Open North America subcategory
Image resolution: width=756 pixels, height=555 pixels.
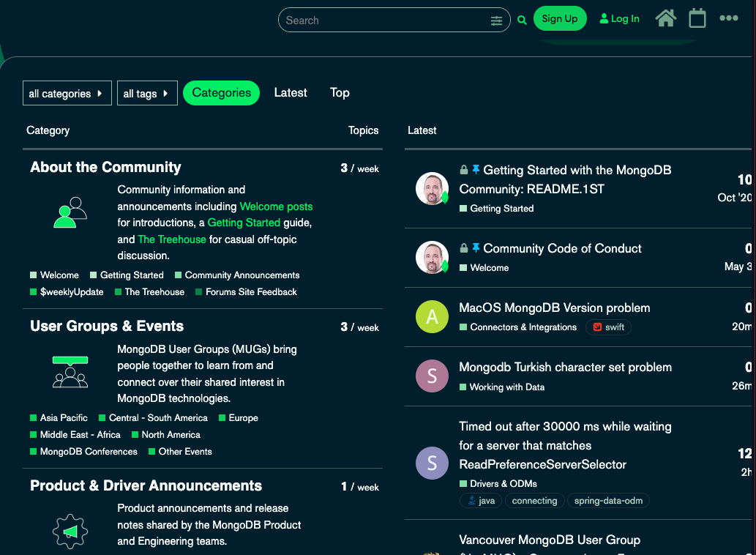[166, 435]
